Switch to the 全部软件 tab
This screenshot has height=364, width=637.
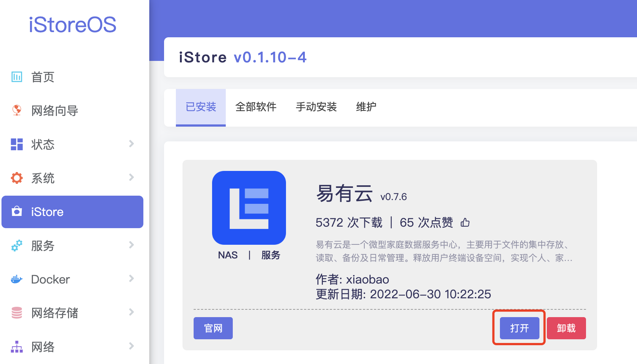click(256, 107)
